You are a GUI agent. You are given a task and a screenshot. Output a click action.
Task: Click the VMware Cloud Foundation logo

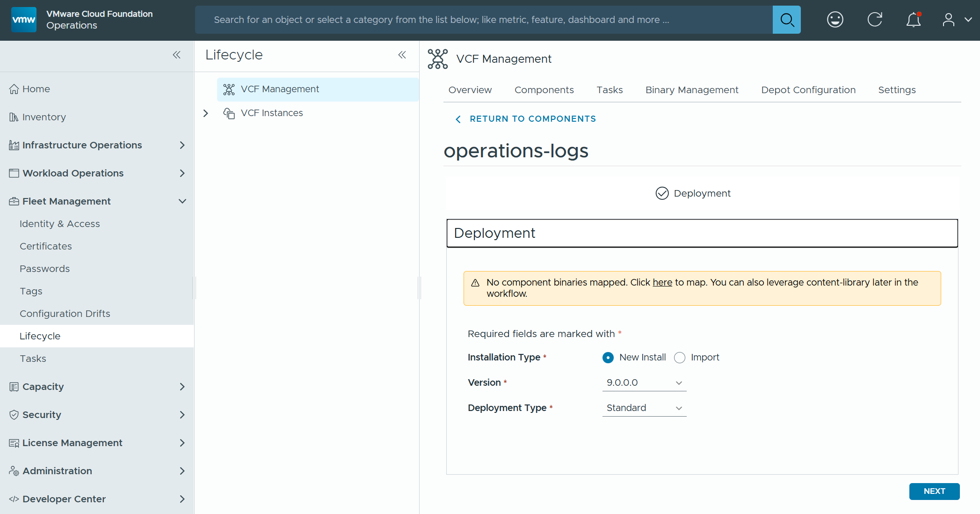click(x=23, y=19)
